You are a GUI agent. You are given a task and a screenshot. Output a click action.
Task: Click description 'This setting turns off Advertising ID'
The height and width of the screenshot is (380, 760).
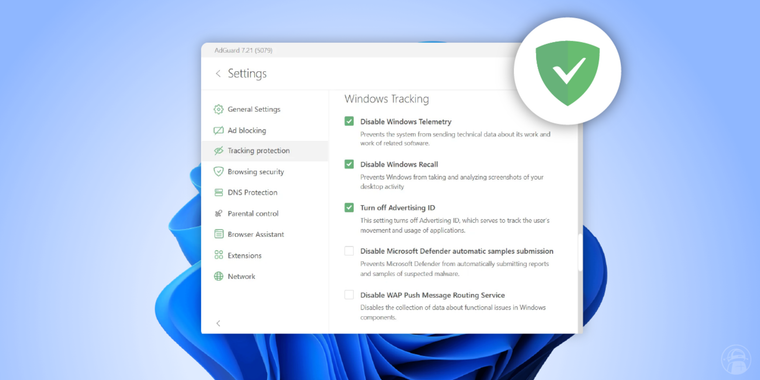click(x=455, y=225)
